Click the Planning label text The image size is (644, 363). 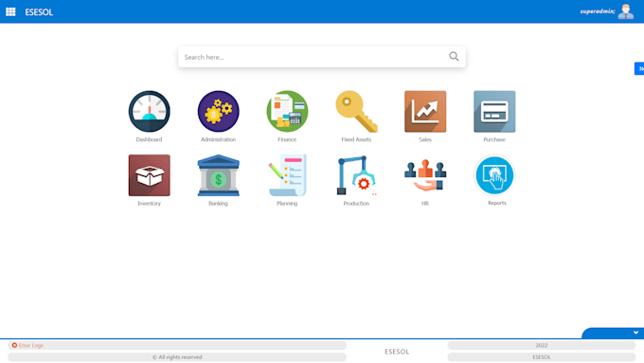click(287, 203)
